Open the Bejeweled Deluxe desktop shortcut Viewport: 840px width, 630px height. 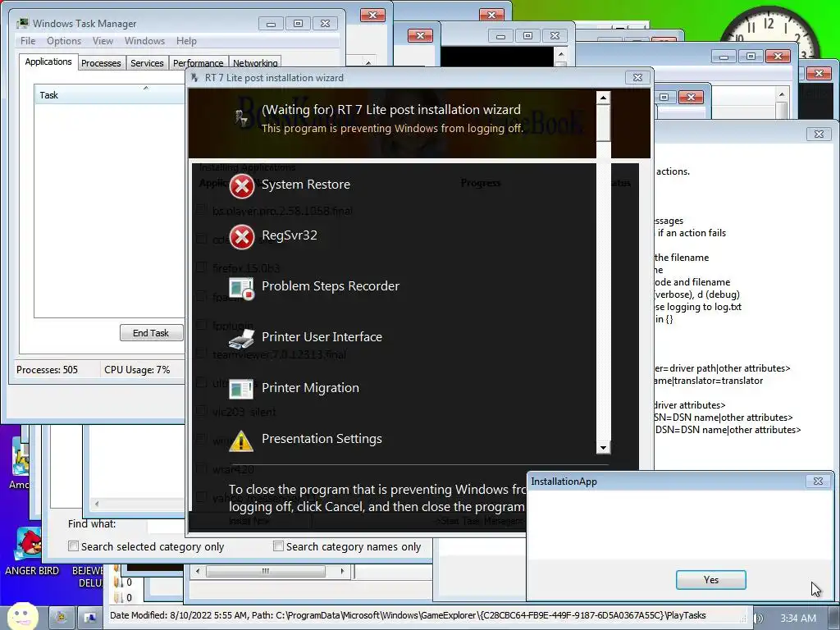[x=89, y=577]
